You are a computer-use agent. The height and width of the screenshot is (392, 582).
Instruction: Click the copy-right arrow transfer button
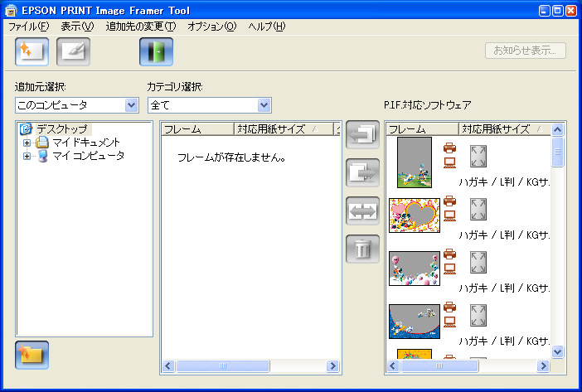[362, 172]
